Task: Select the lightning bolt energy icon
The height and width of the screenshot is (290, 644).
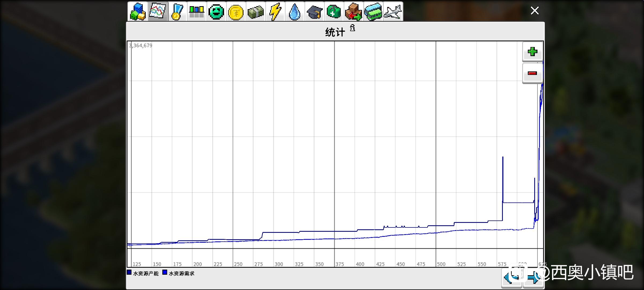Action: pyautogui.click(x=275, y=12)
